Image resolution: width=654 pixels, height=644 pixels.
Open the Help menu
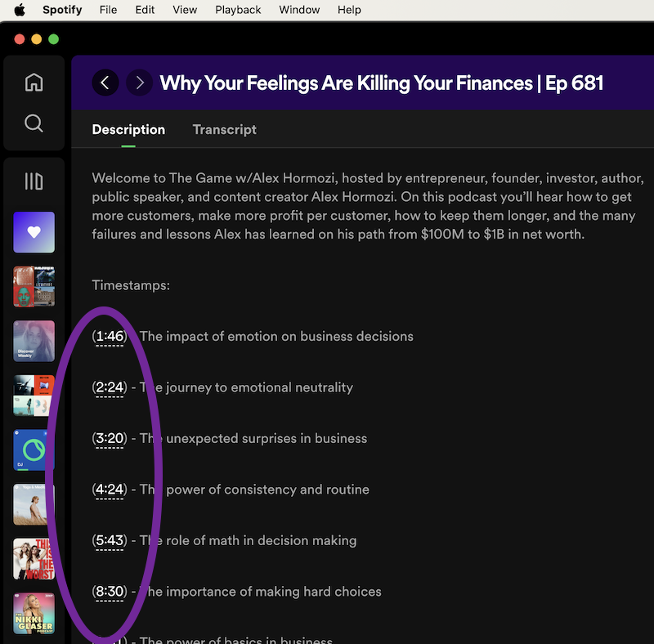pyautogui.click(x=349, y=10)
